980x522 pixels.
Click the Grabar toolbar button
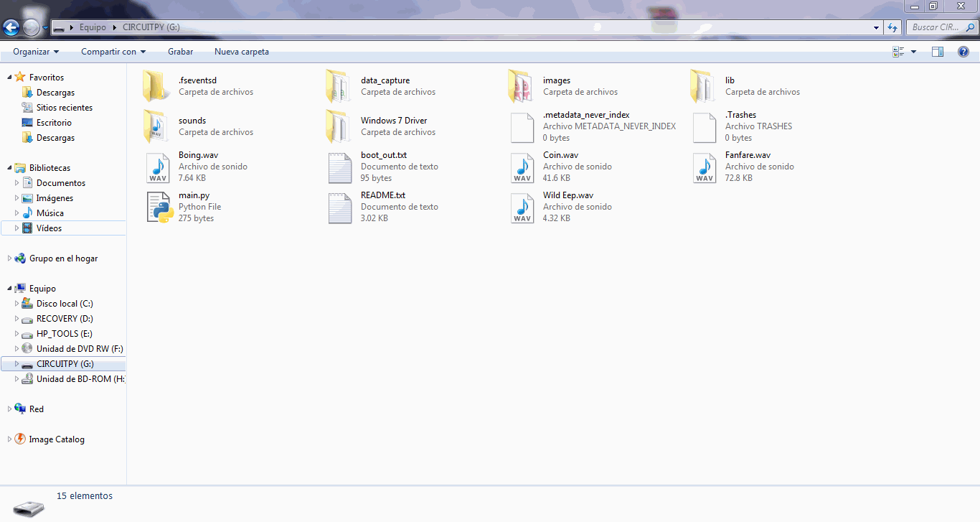click(x=180, y=51)
